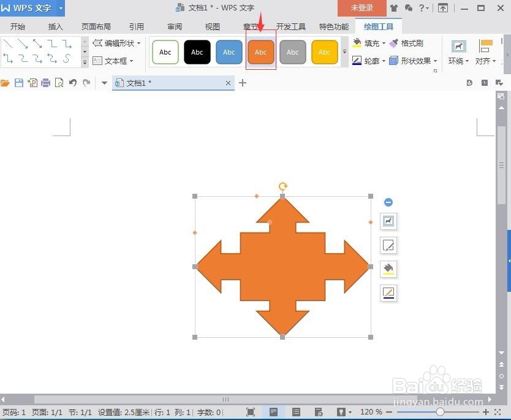Open the help question mark menu
Viewport: 511px width, 420px height.
(423, 8)
